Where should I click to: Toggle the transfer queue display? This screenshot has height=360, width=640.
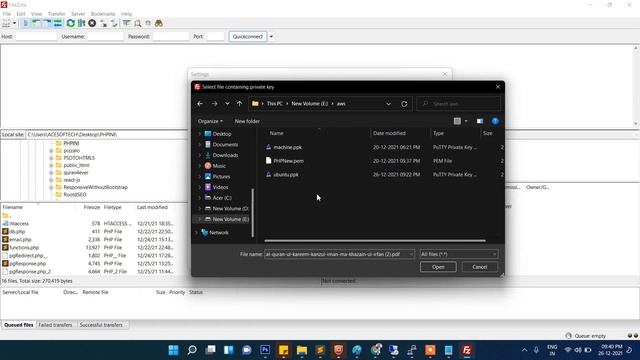[58, 23]
